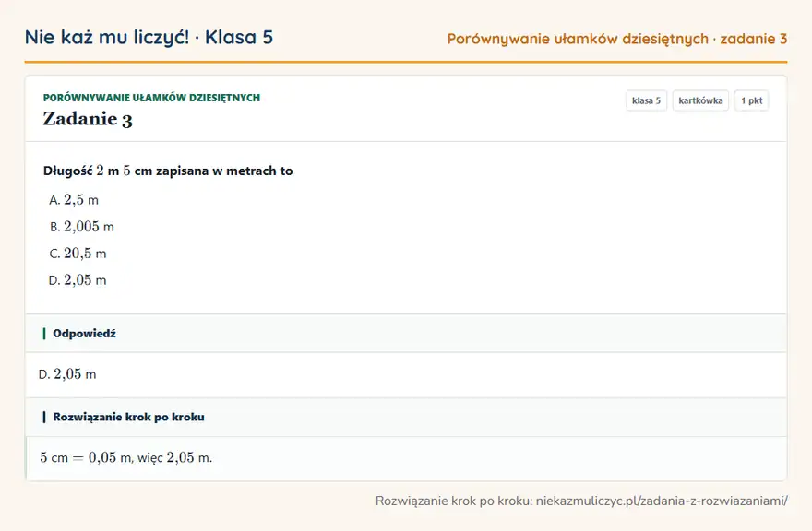
Task: Click the question text 'Długość 2 m 5 cm zapisana w metrach to'
Action: (168, 171)
